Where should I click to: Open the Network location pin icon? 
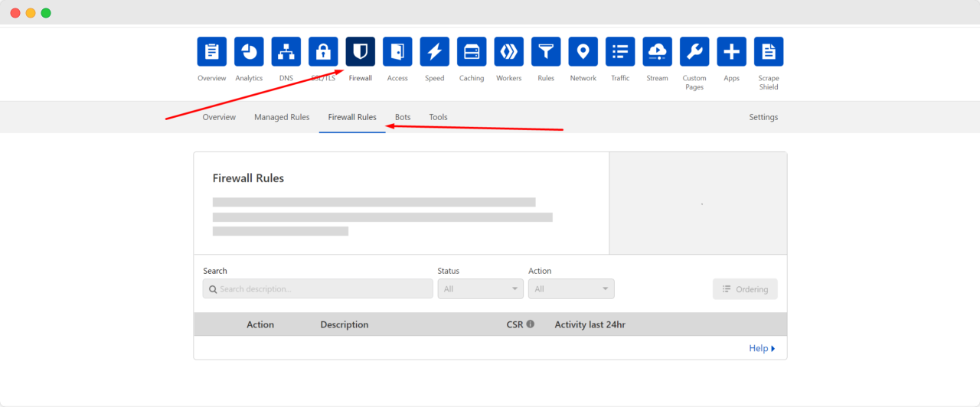(x=583, y=51)
